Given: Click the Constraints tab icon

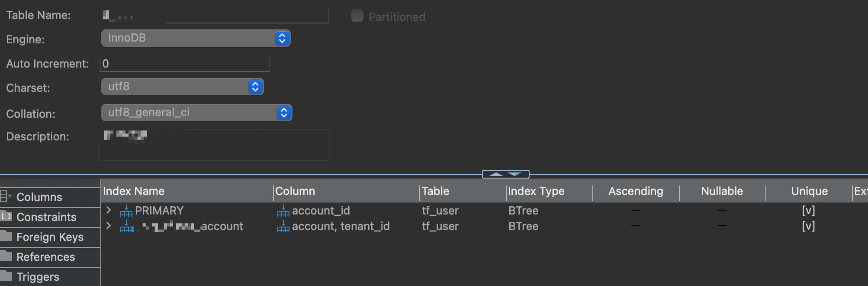Looking at the screenshot, I should point(6,216).
